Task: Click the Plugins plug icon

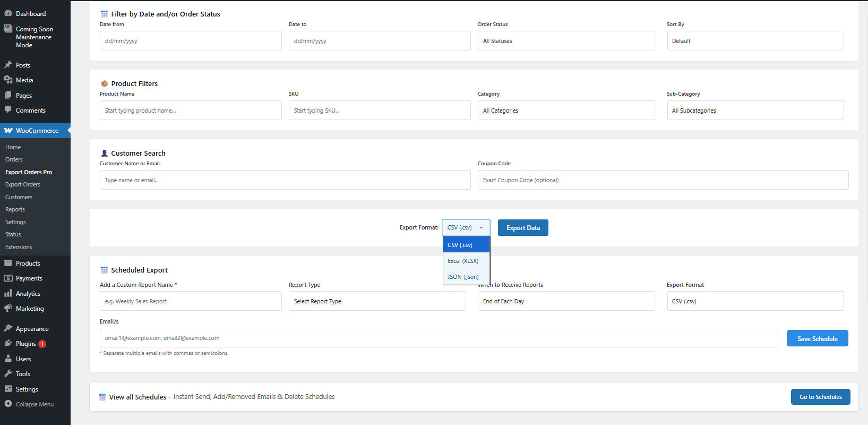Action: click(8, 343)
